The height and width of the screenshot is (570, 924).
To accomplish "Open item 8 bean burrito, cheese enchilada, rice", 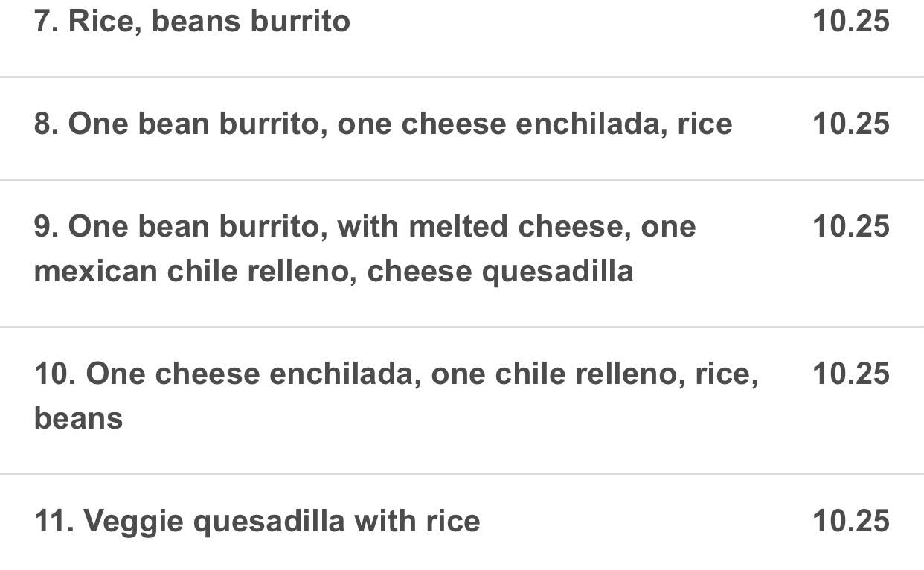I will point(461,128).
